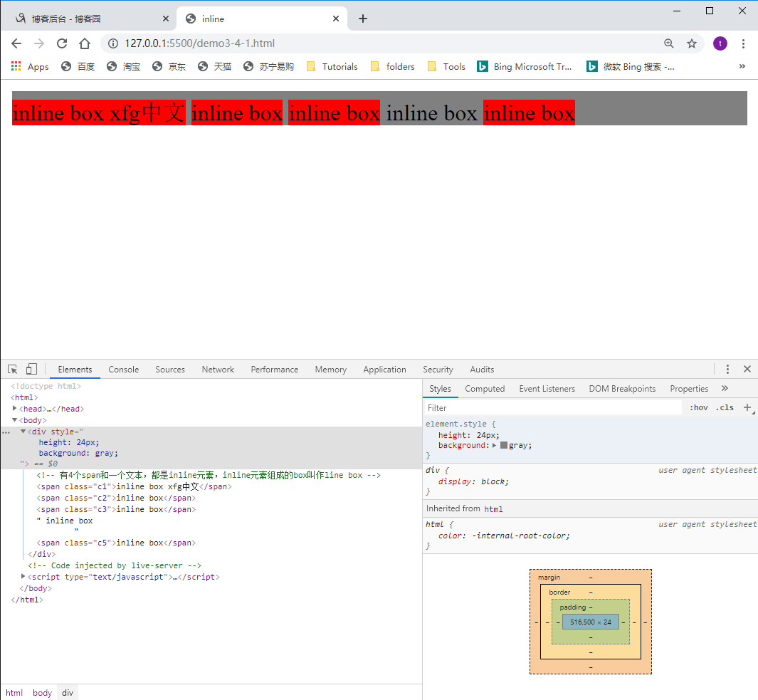Open the 天猫 bookmark
Image resolution: width=758 pixels, height=700 pixels.
click(215, 67)
